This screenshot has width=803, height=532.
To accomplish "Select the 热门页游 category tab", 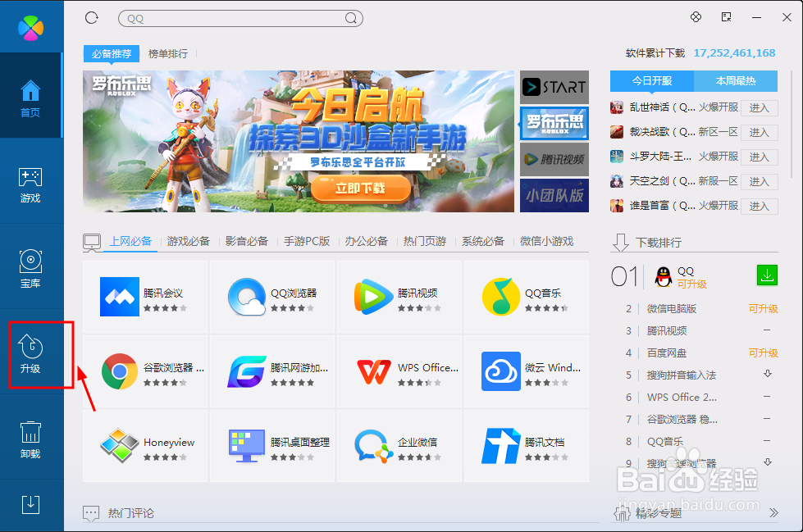I will click(425, 241).
